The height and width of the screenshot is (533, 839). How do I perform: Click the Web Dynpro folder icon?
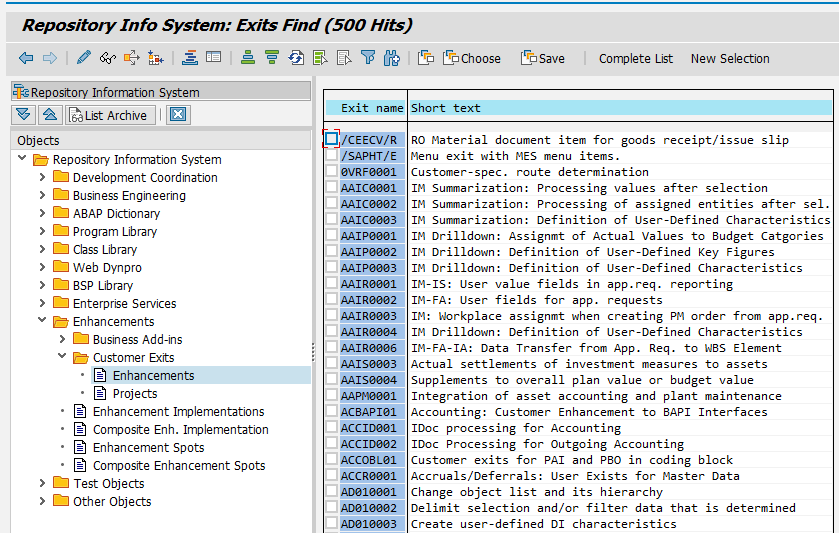[61, 266]
